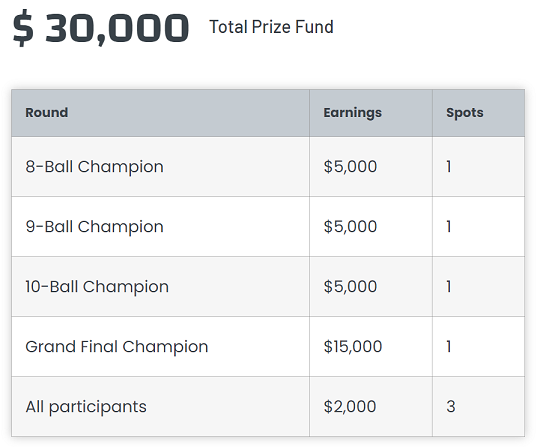Click the spots value for 9-Ball Champion
Screen dimensions: 537x447
[x=449, y=227]
